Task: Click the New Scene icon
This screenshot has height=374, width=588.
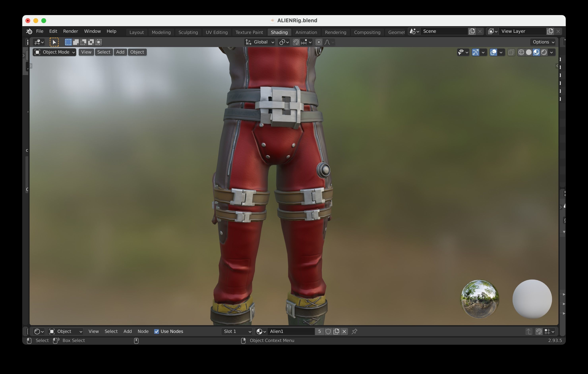Action: click(472, 31)
